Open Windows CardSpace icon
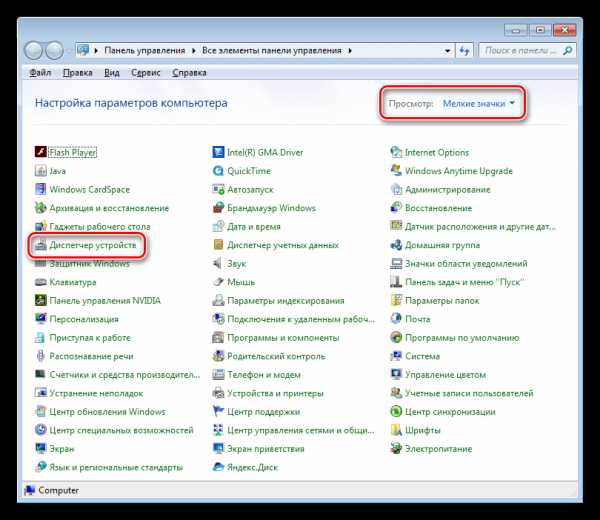This screenshot has width=600, height=520. tap(40, 189)
